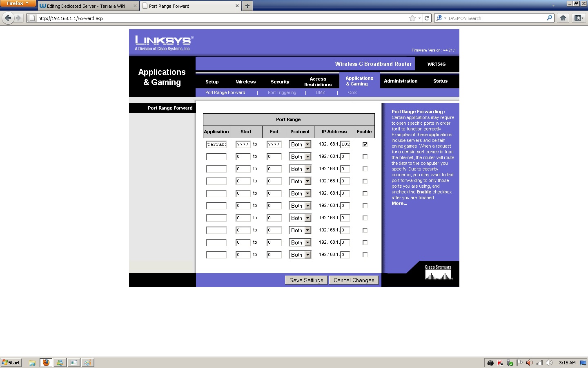Follow the More... help link
The width and height of the screenshot is (588, 368).
point(399,203)
